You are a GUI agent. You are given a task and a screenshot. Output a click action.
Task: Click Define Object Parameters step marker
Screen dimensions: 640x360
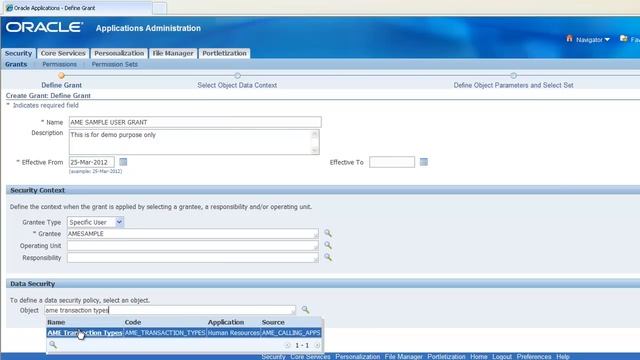coord(513,76)
